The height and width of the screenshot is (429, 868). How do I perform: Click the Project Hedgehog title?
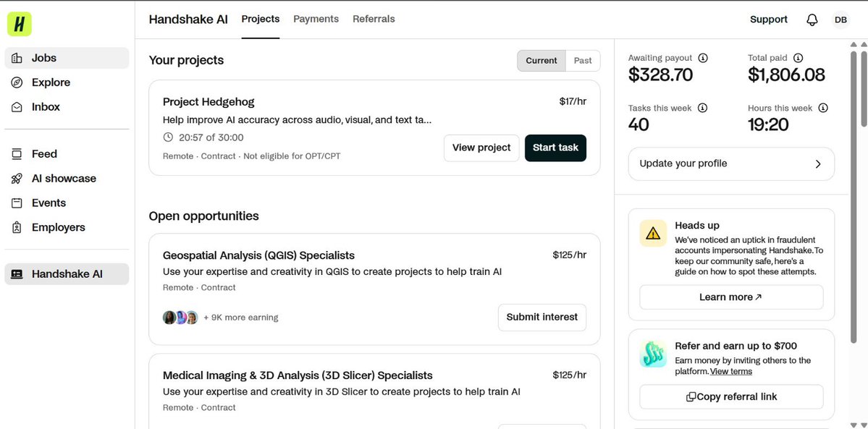point(208,102)
